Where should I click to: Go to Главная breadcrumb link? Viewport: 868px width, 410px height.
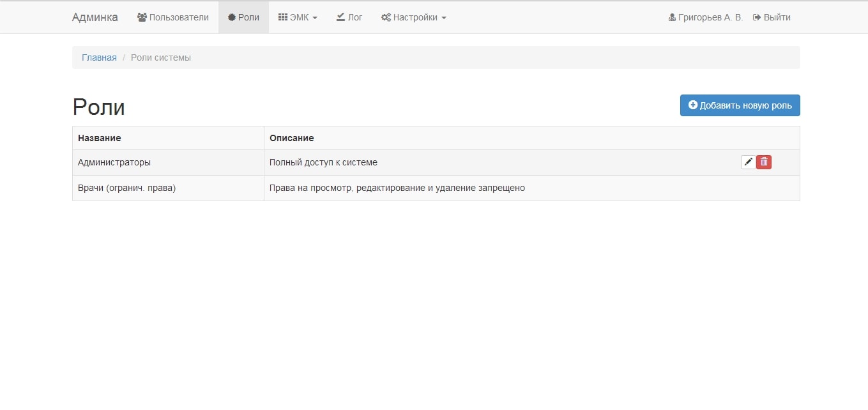tap(99, 57)
